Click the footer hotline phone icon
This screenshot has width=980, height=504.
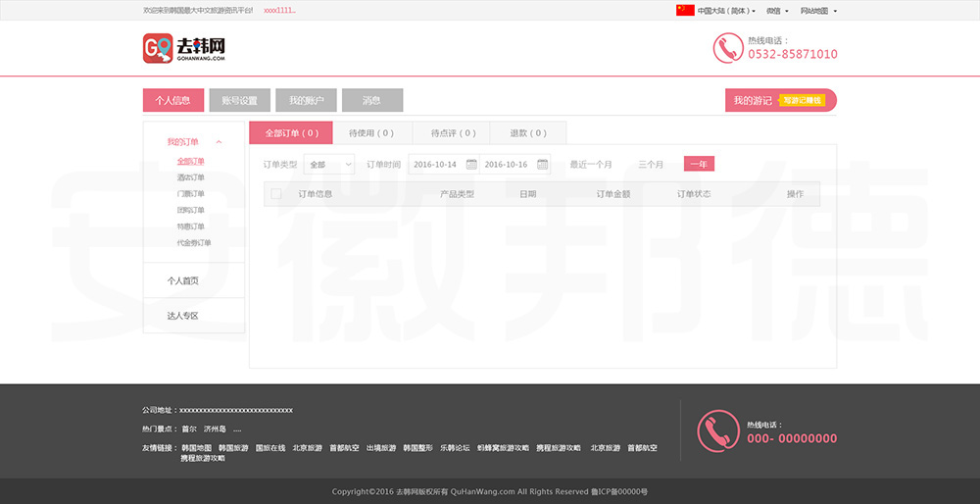click(x=717, y=429)
